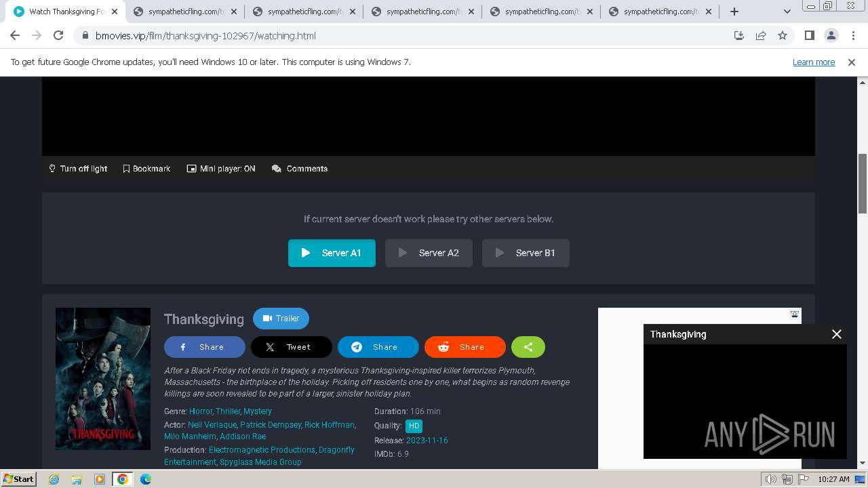
Task: Click the address bar URL
Action: click(x=205, y=36)
